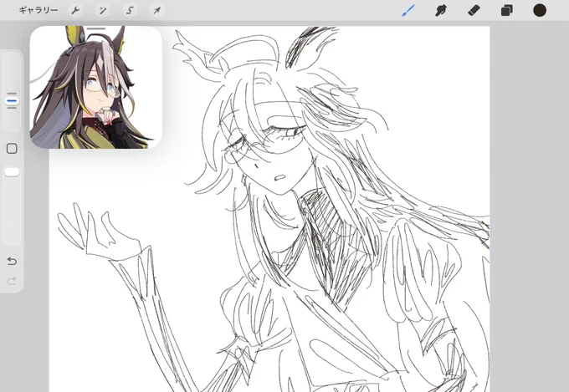Select the Smudge tool
The height and width of the screenshot is (392, 569).
point(441,10)
